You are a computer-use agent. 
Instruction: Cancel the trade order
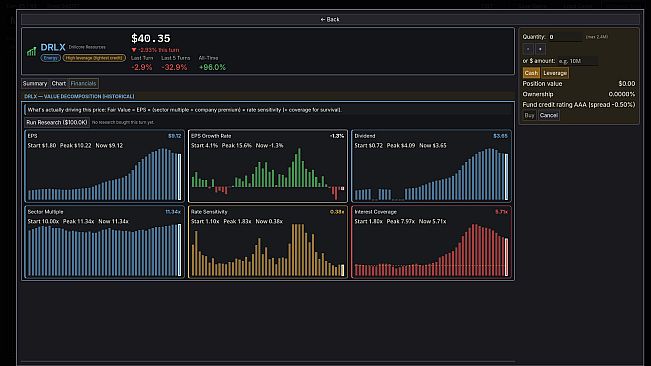(x=548, y=115)
